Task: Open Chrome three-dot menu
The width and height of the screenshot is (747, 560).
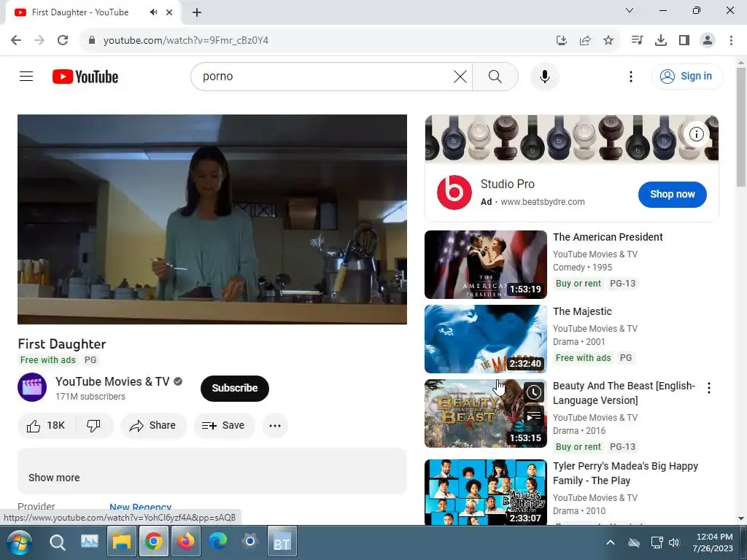Action: 731,41
